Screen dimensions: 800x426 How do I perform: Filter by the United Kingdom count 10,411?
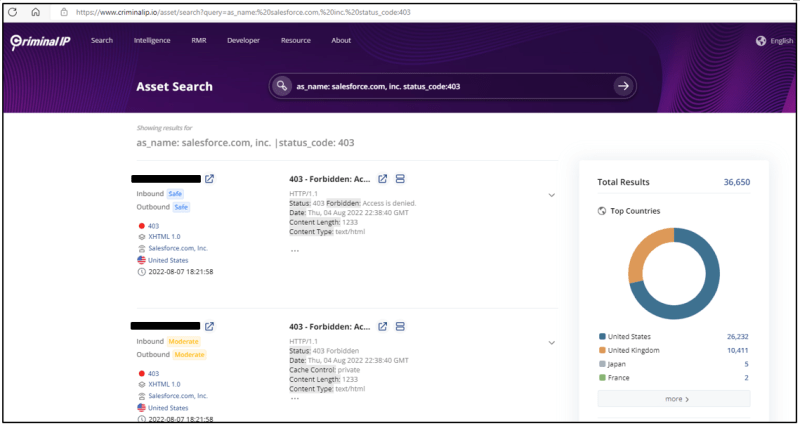[x=738, y=350]
